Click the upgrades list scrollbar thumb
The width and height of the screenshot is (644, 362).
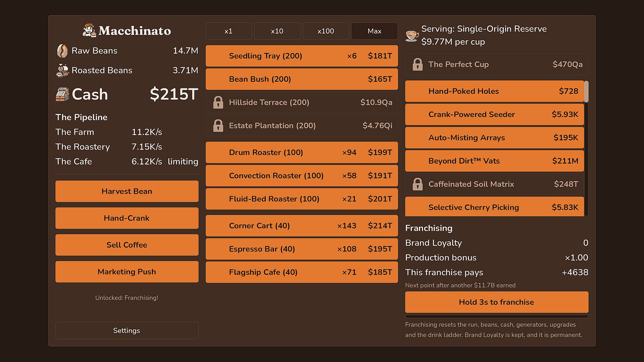coord(586,92)
